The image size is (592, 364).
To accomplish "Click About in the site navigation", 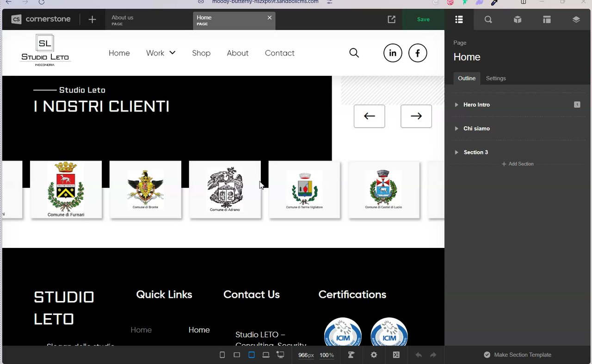I will pyautogui.click(x=238, y=53).
